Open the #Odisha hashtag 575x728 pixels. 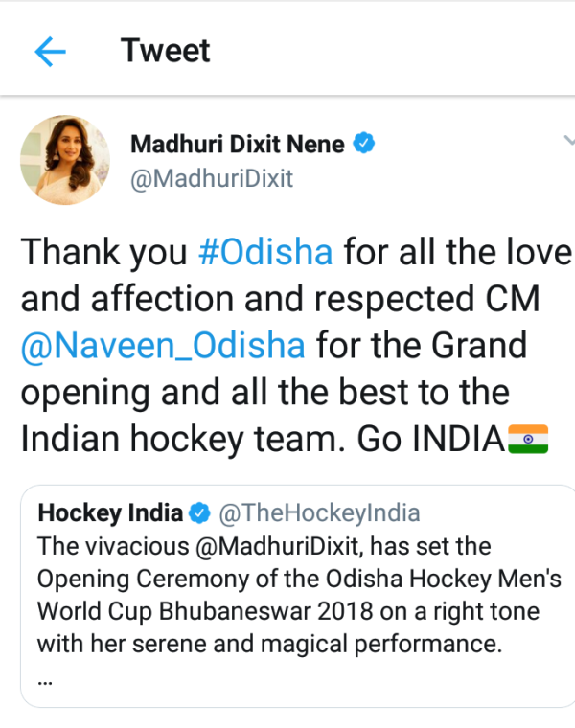coord(264,252)
